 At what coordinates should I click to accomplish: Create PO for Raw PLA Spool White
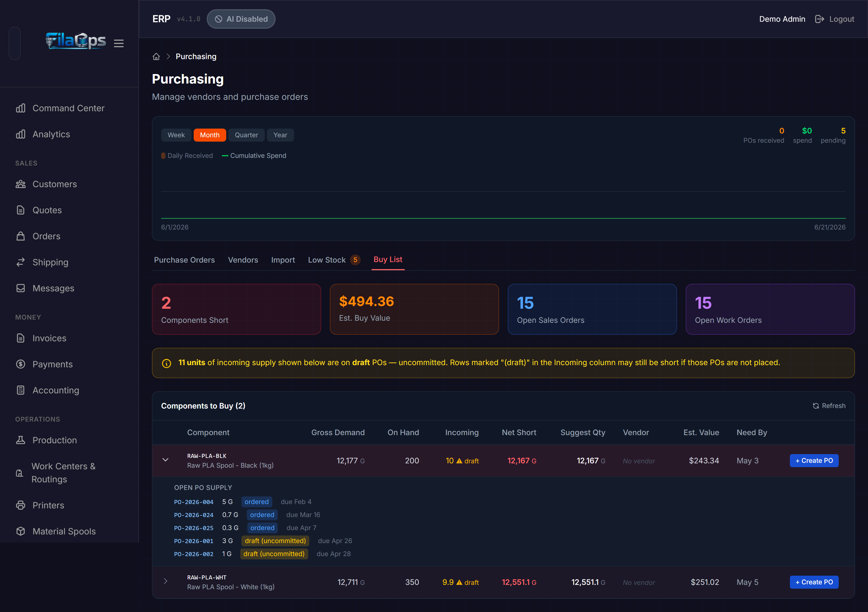(x=814, y=582)
